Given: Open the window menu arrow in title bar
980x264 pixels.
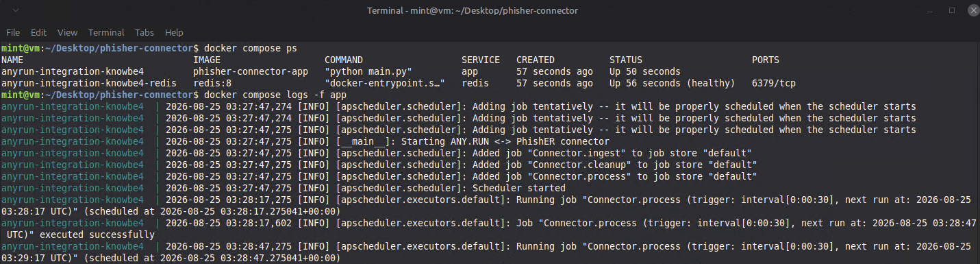Looking at the screenshot, I should tap(16, 10).
